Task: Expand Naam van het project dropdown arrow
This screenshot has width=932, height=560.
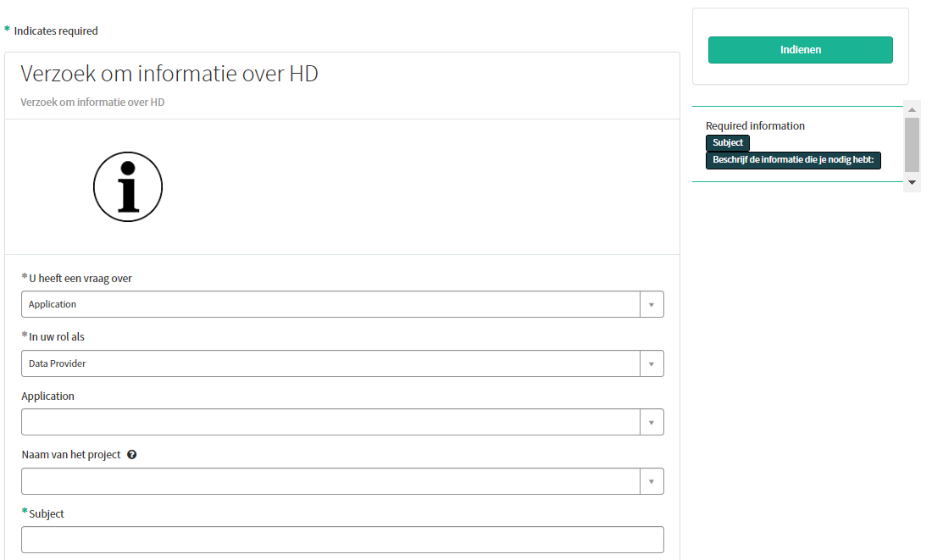Action: tap(651, 481)
